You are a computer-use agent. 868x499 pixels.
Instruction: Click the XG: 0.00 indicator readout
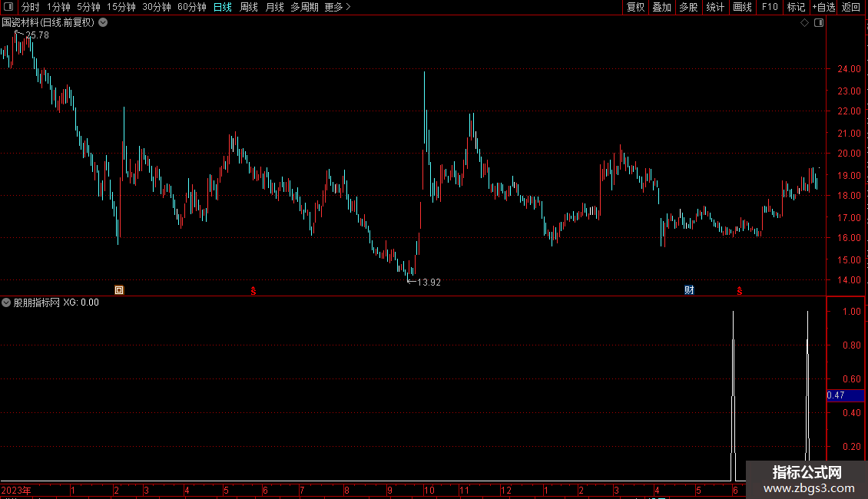coord(81,302)
